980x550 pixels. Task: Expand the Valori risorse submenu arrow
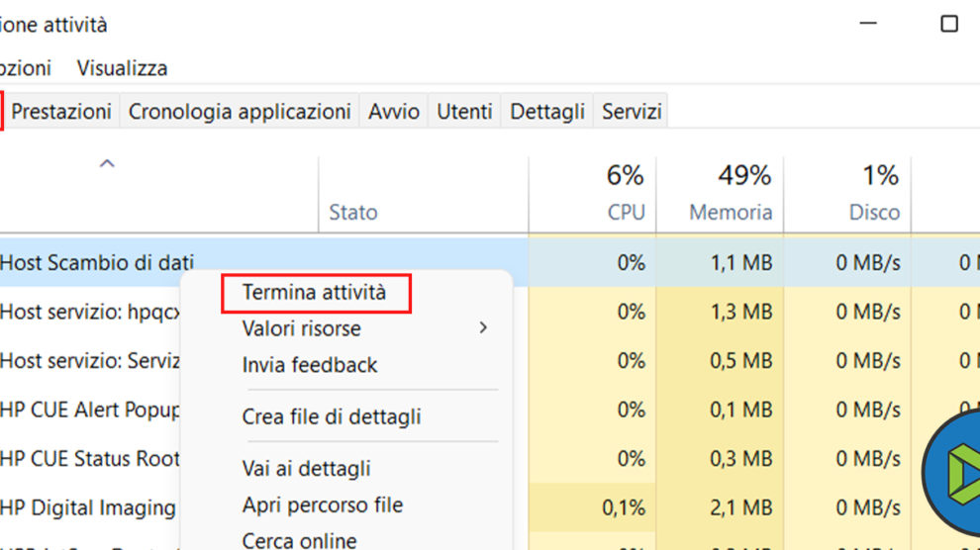[483, 327]
